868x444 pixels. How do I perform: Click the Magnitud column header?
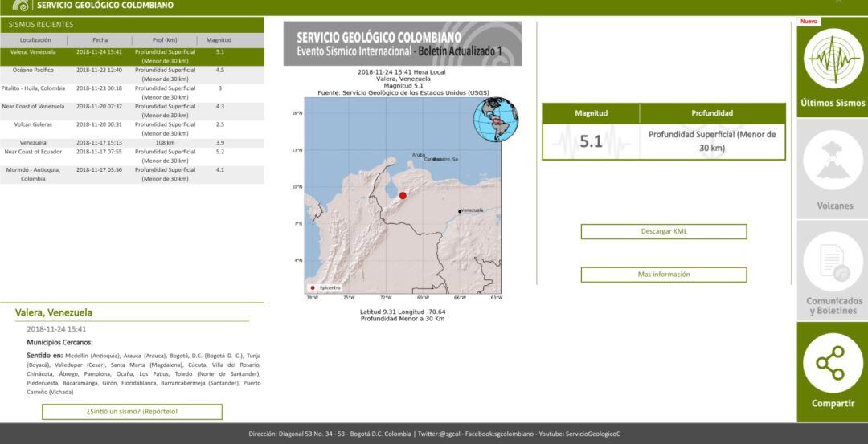coord(219,39)
